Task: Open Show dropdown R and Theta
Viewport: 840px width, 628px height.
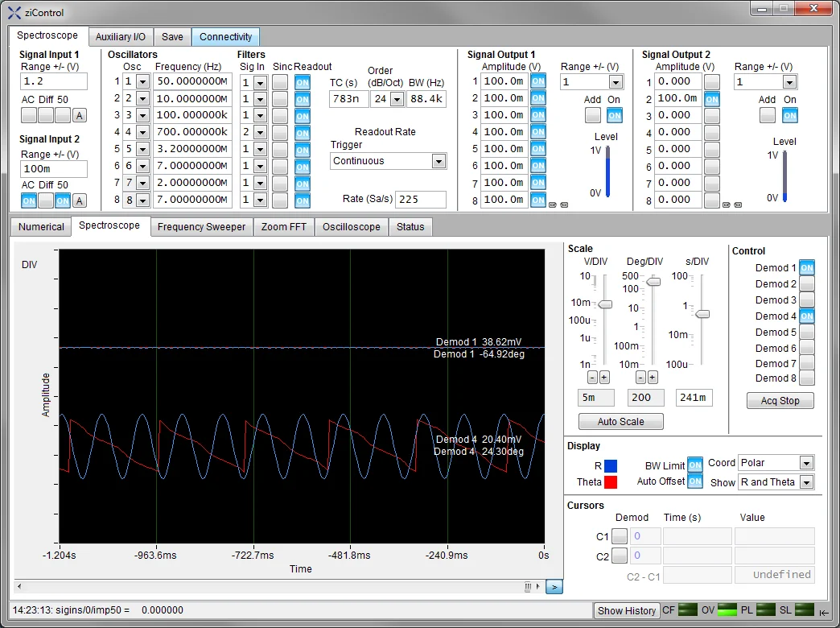Action: tap(806, 482)
